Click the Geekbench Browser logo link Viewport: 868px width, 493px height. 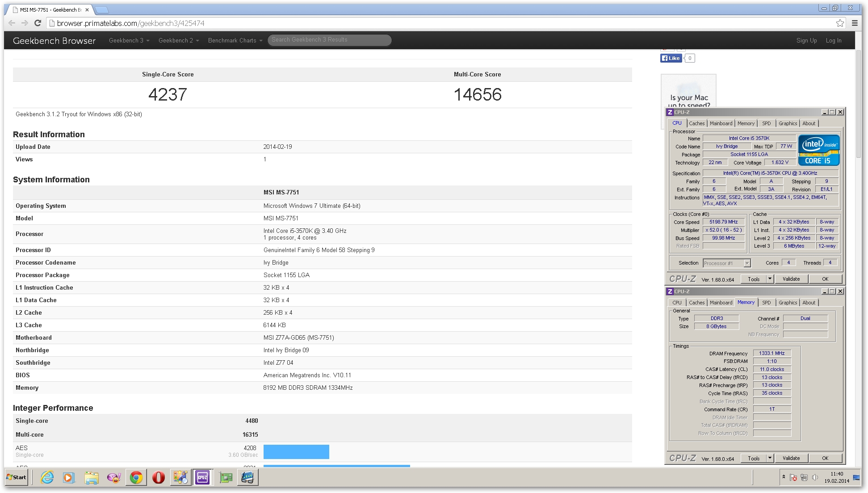[x=54, y=41]
